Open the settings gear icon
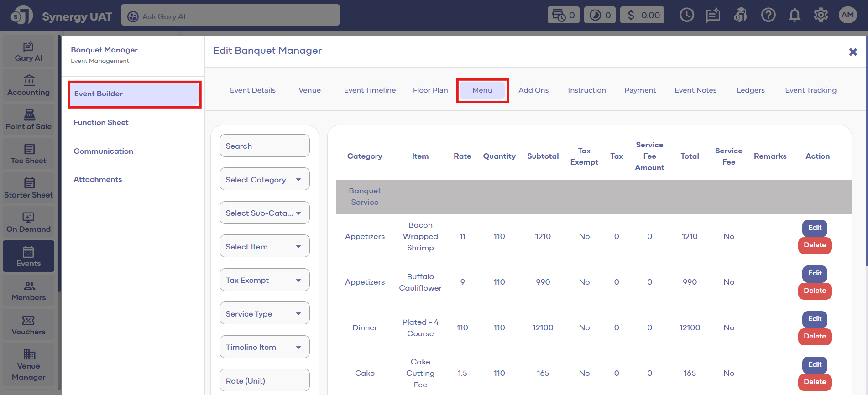Screen dimensions: 868x395 tap(821, 16)
